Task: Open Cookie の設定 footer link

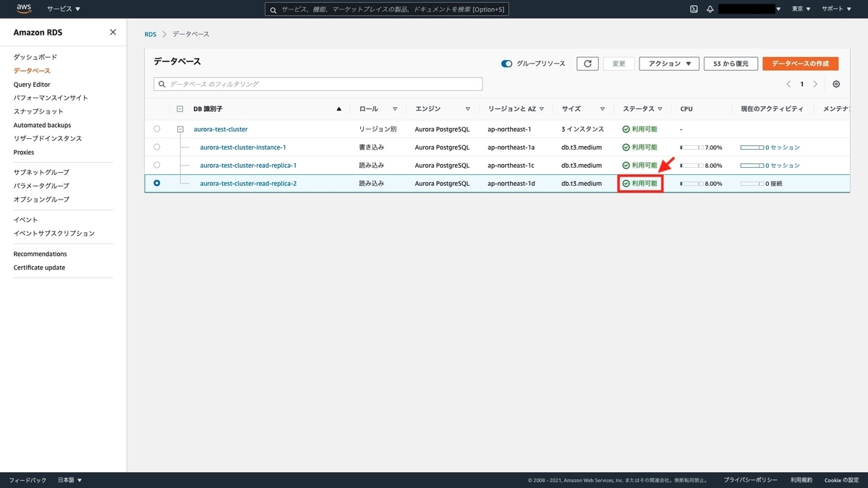Action: [842, 480]
